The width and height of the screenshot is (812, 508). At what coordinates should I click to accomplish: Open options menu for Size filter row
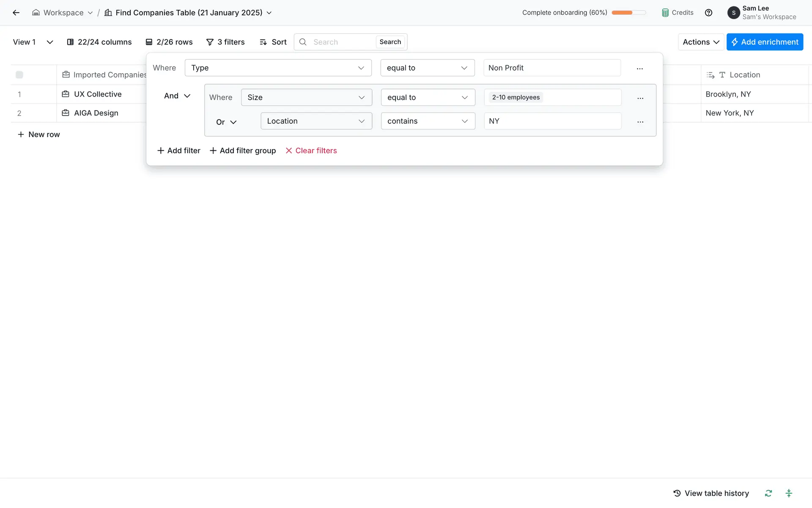point(640,98)
